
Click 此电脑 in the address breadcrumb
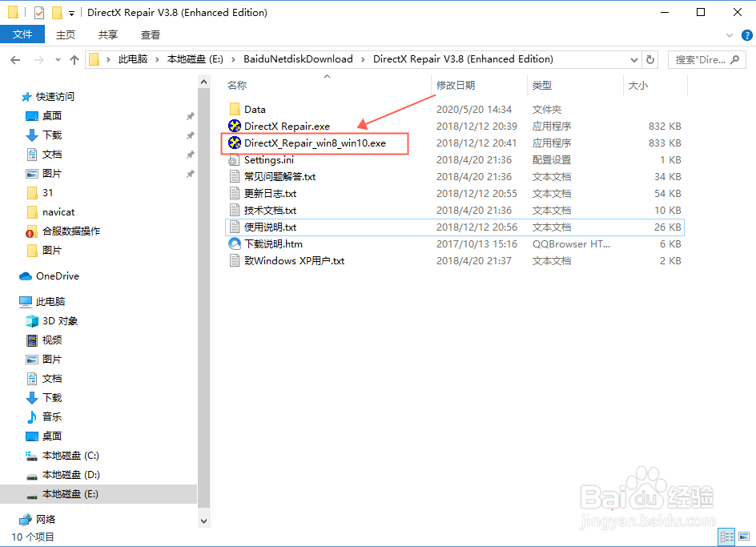(x=133, y=59)
